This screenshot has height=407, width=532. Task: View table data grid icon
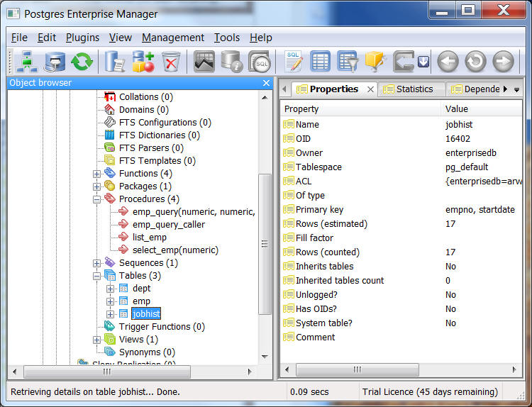(x=320, y=62)
